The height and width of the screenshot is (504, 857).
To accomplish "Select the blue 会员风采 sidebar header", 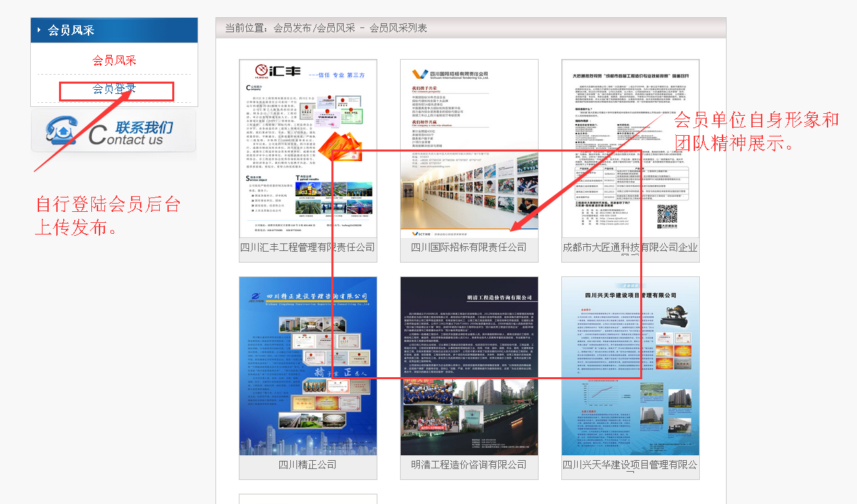I will 114,30.
